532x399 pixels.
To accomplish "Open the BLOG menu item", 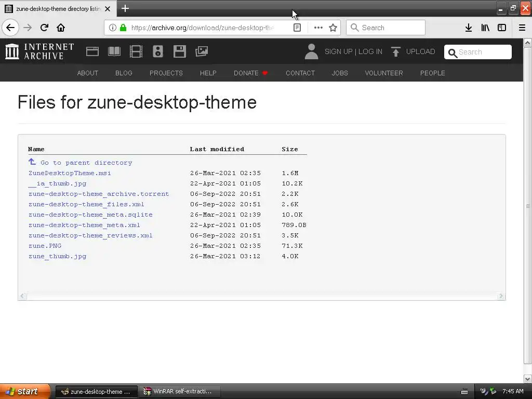I will pos(124,73).
